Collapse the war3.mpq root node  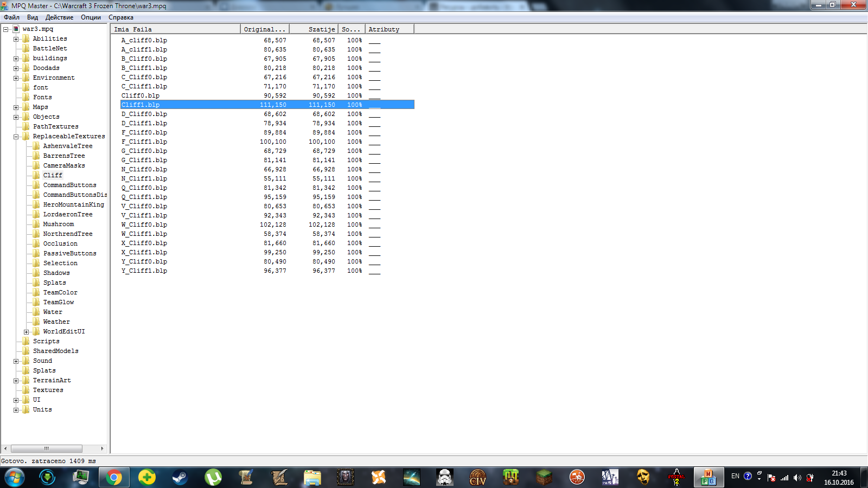(x=6, y=29)
